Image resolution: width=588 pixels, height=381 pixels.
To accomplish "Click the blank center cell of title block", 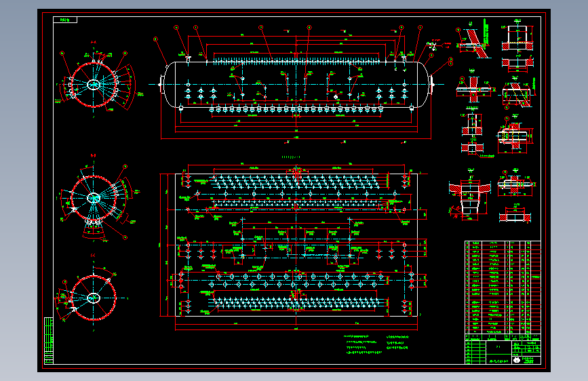I will (498, 347).
